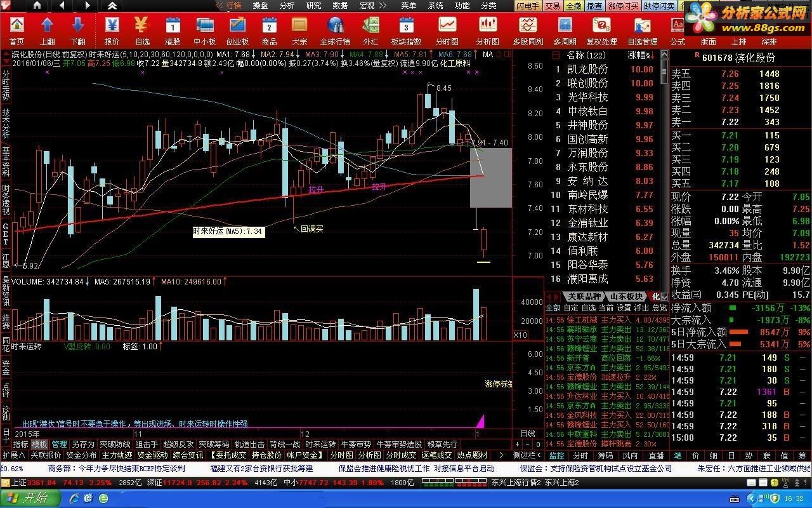Click the 交易 trade button
This screenshot has height=508, width=812.
coord(552,6)
